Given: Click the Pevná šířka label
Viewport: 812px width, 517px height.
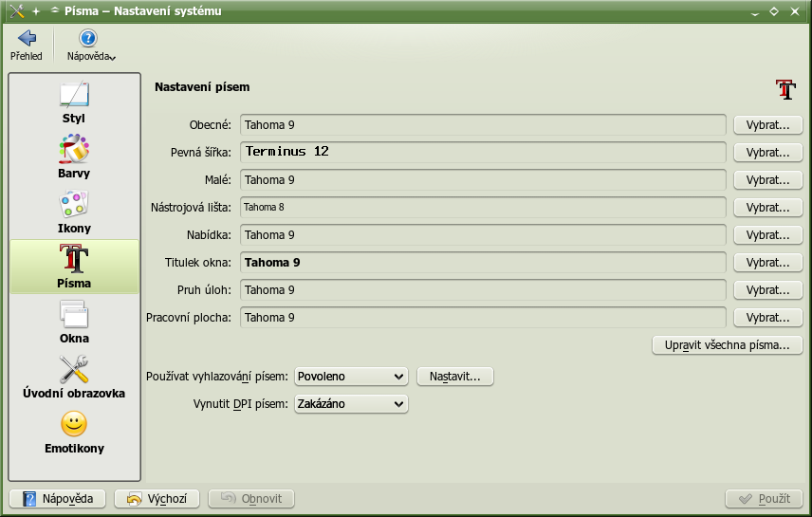Looking at the screenshot, I should point(201,153).
